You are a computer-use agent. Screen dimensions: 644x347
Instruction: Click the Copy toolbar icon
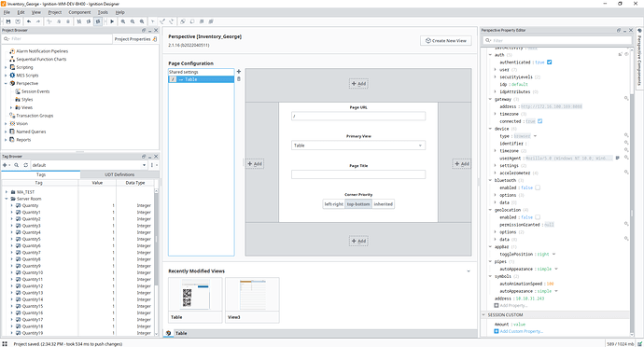59,21
